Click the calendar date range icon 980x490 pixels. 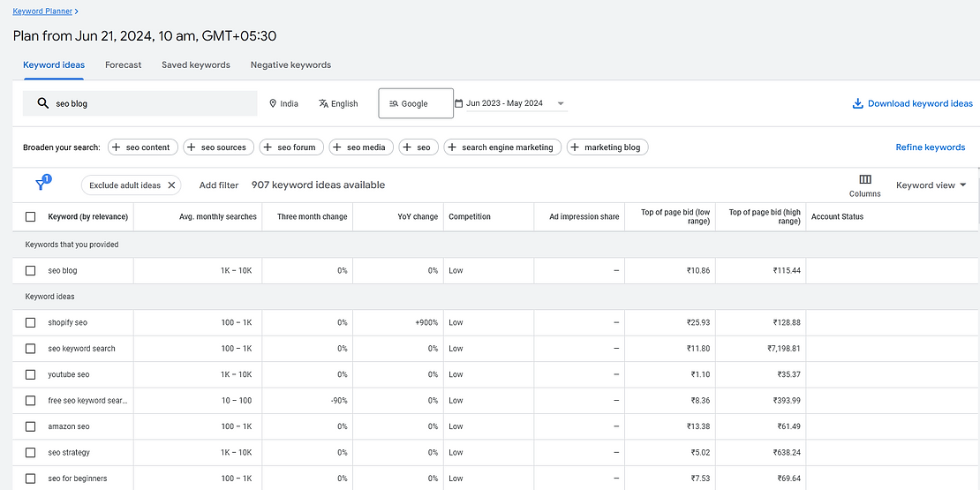(x=459, y=104)
